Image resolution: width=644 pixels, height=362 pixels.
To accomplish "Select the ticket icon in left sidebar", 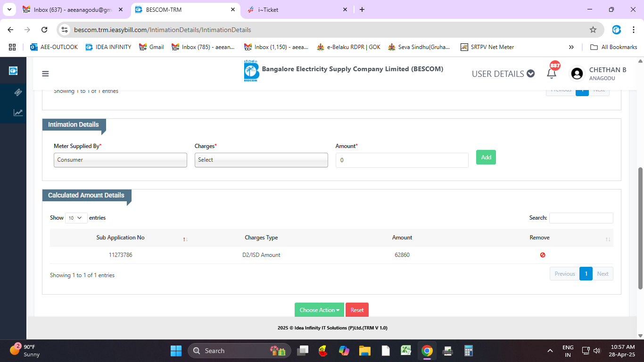I will coord(18,92).
